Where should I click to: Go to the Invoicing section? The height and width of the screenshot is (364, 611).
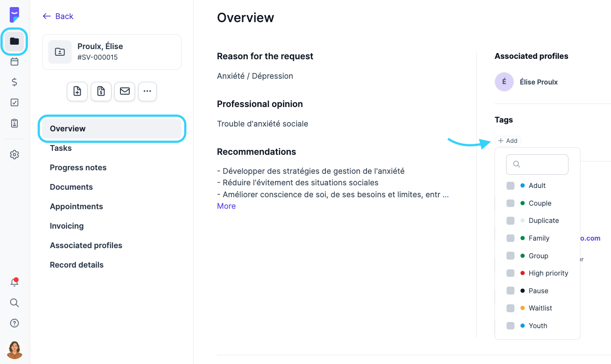66,226
